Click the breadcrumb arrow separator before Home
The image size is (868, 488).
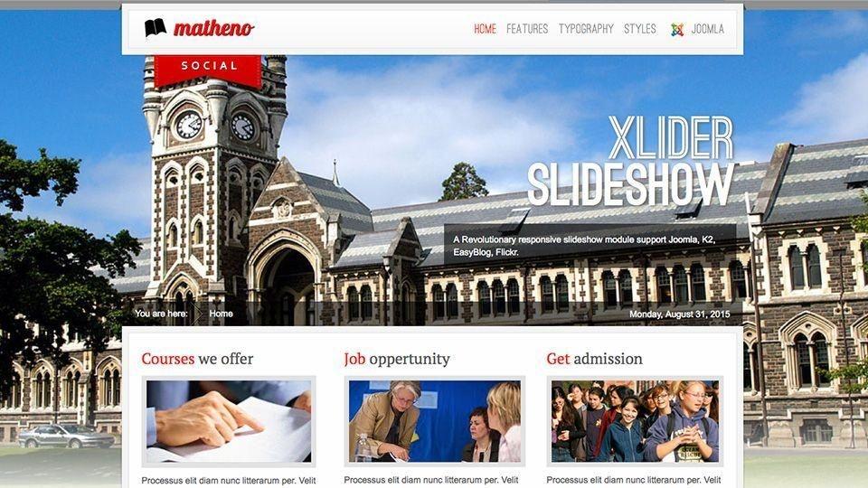198,314
